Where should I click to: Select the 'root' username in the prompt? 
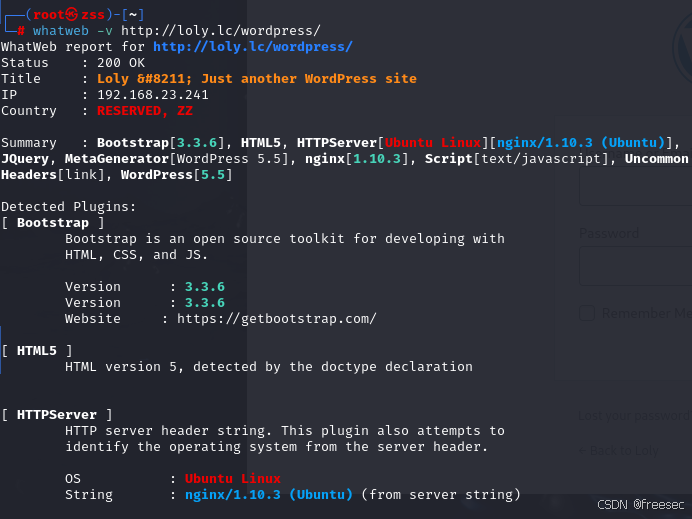(49, 15)
